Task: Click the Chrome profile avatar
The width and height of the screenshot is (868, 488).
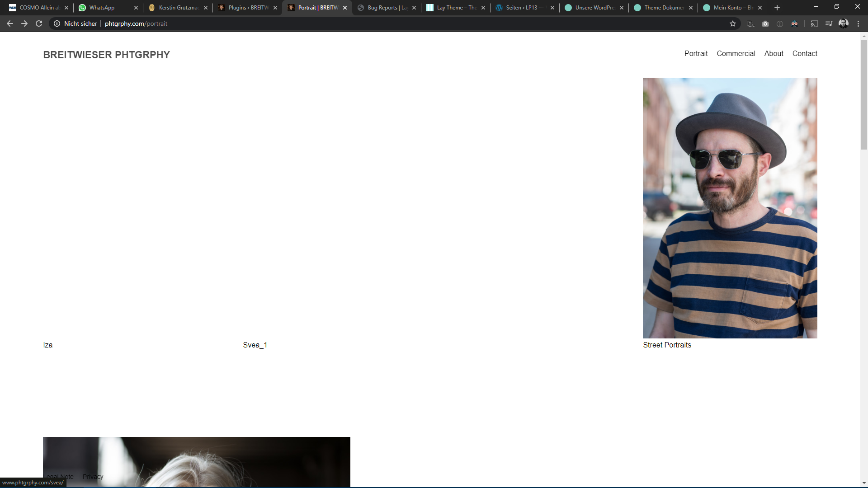Action: click(844, 23)
